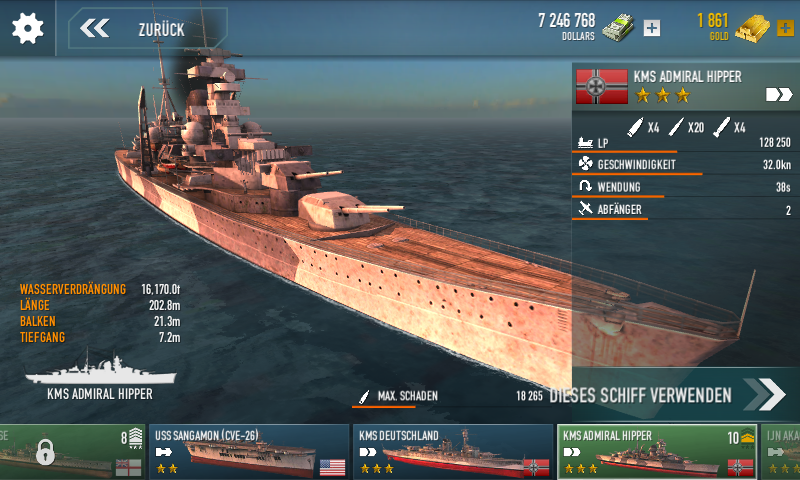
Task: Click the Abfänger aircraft icon
Action: (585, 208)
